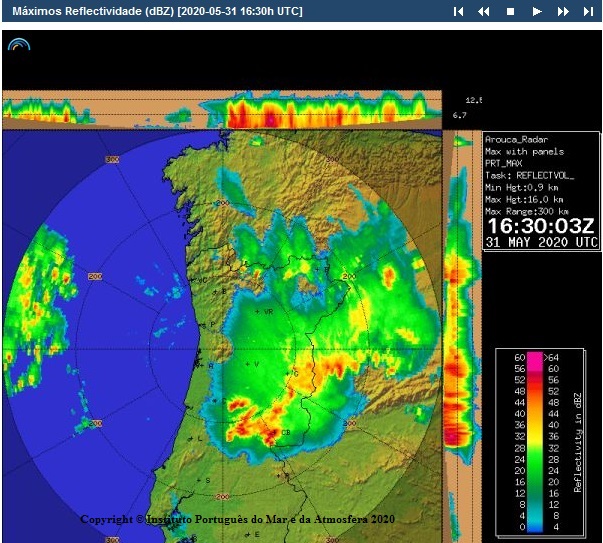Click the Task: REFLECTVOL_ text
Screen dimensions: 603x543
[530, 175]
